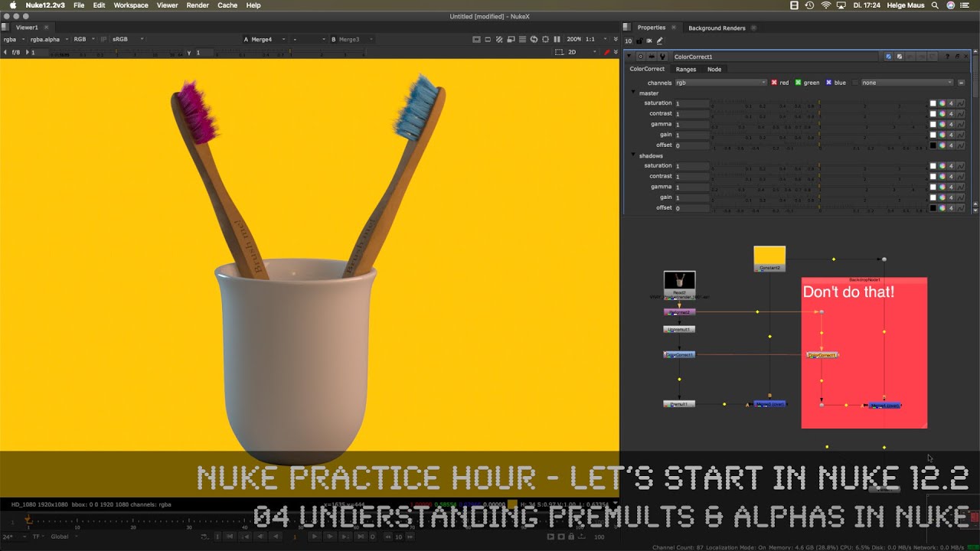Open the channels rgb dropdown
This screenshot has width=980, height=551.
tap(720, 83)
